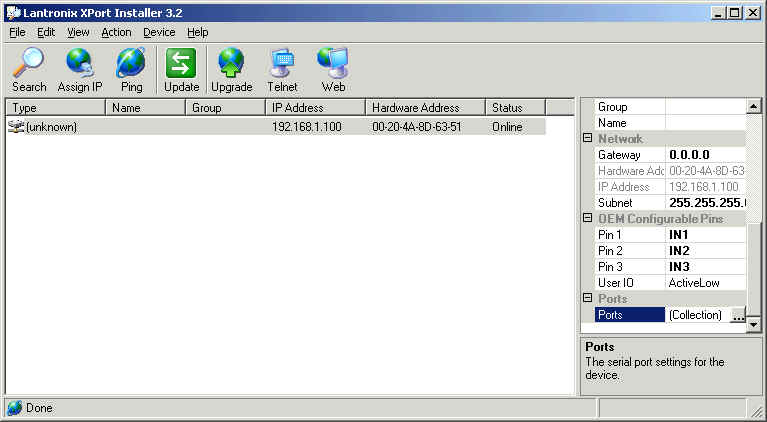Viewport: 767px width, 422px height.
Task: Collapse the OEM Configurable Pins section
Action: 588,218
